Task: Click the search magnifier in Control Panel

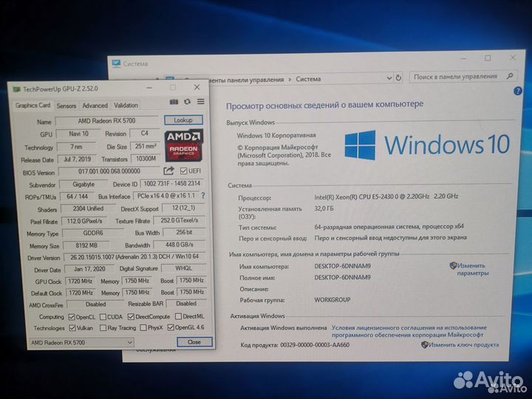Action: pos(509,76)
